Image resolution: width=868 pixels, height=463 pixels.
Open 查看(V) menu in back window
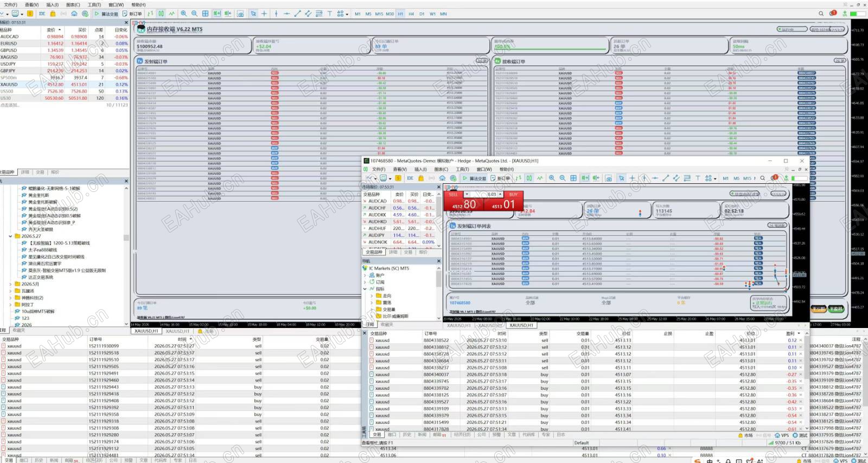pyautogui.click(x=31, y=5)
